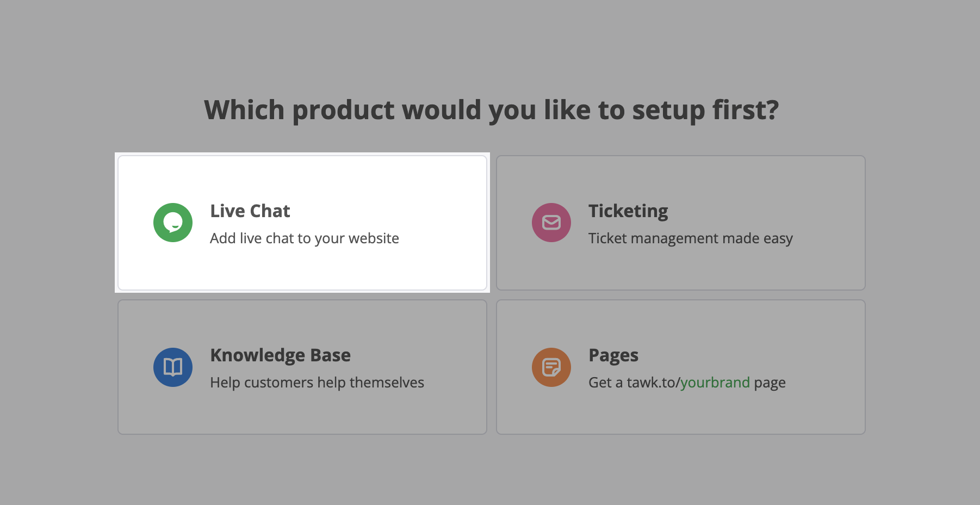Click the Pages title text
Image resolution: width=980 pixels, height=505 pixels.
[x=613, y=355]
